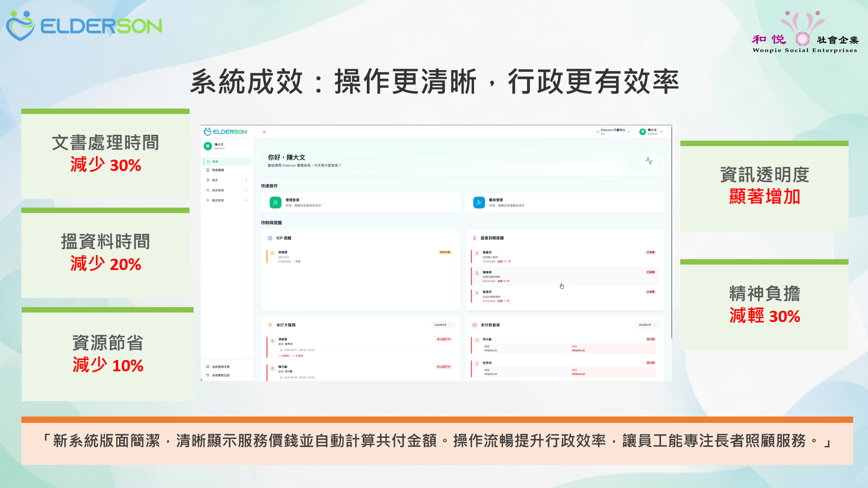
Task: Select 報表 in the sidebar menu
Action: pyautogui.click(x=227, y=180)
